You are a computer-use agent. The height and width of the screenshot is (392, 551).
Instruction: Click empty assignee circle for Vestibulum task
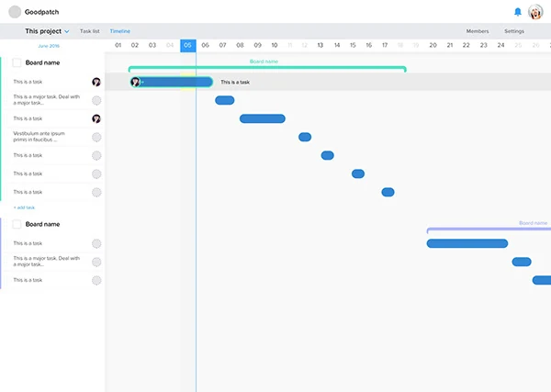pos(96,137)
